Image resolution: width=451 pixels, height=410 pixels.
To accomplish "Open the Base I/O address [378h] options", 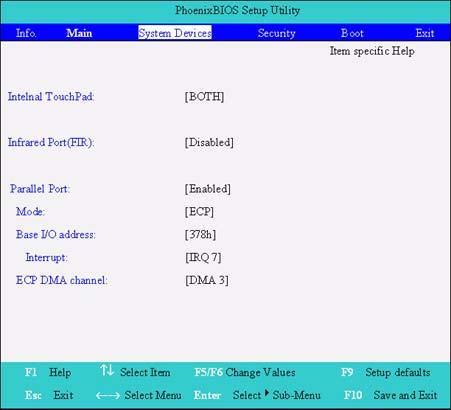I will (x=200, y=234).
